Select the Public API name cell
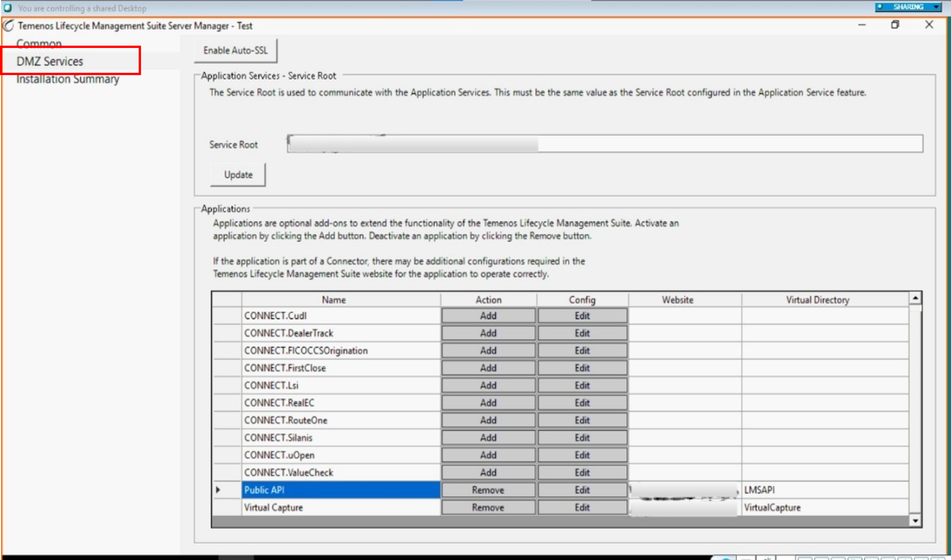The width and height of the screenshot is (951, 560). point(341,490)
